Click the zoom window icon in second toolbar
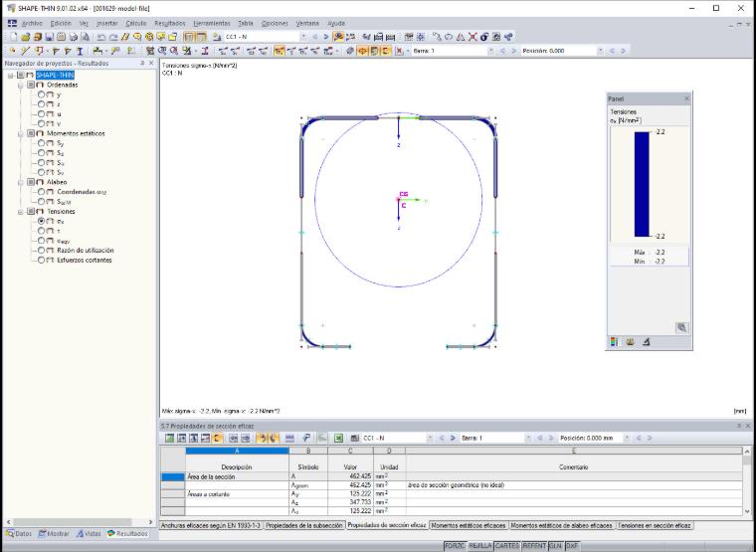The height and width of the screenshot is (552, 756). click(162, 51)
